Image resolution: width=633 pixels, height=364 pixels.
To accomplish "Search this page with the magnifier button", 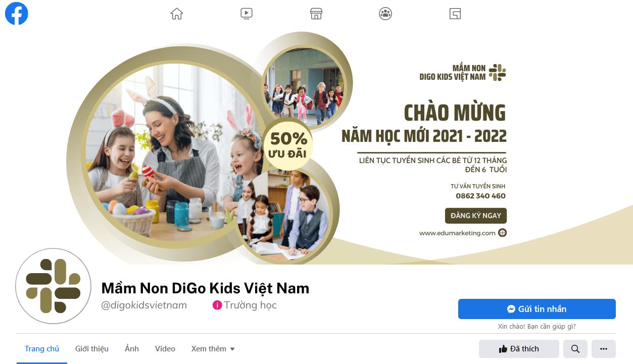I will pyautogui.click(x=575, y=349).
